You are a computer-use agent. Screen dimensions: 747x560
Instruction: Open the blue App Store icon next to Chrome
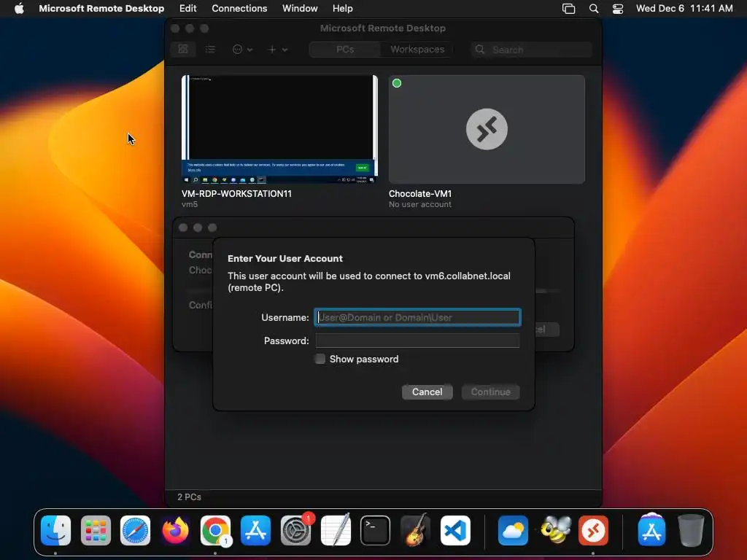point(255,531)
